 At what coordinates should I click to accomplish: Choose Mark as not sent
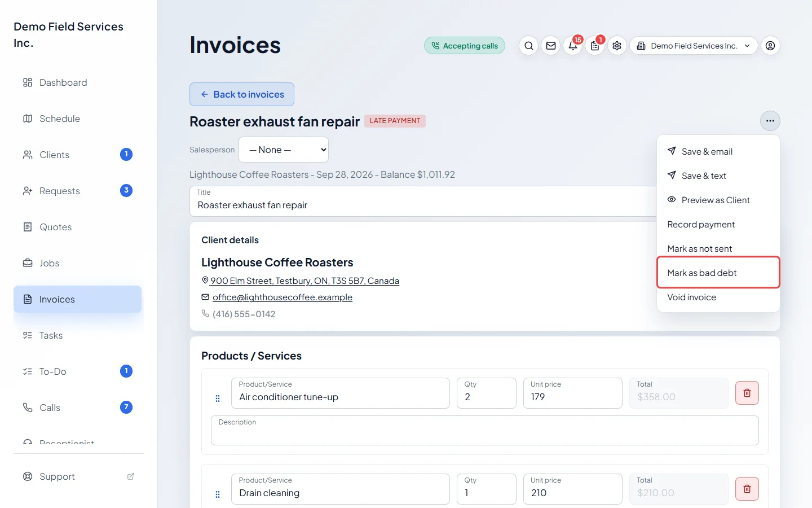click(718, 248)
